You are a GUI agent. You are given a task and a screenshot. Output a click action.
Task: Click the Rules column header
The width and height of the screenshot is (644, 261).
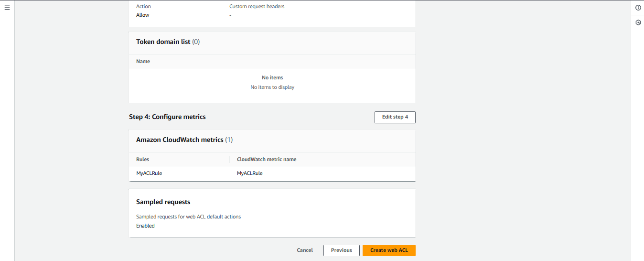coord(142,159)
